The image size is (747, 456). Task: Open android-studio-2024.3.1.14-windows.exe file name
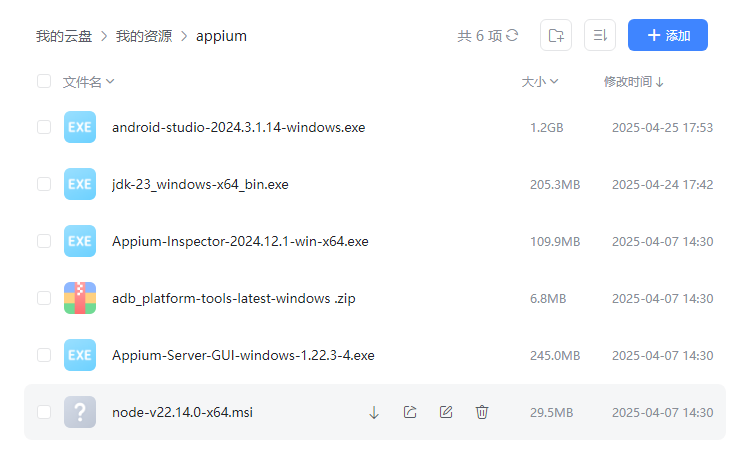pyautogui.click(x=239, y=127)
